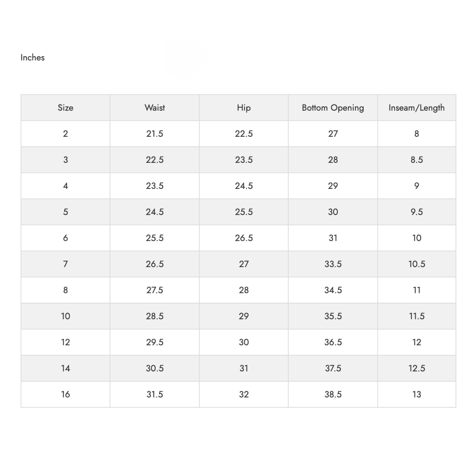Viewport: 476px width, 476px height.
Task: Click the Bottom Opening column header
Action: pos(333,108)
